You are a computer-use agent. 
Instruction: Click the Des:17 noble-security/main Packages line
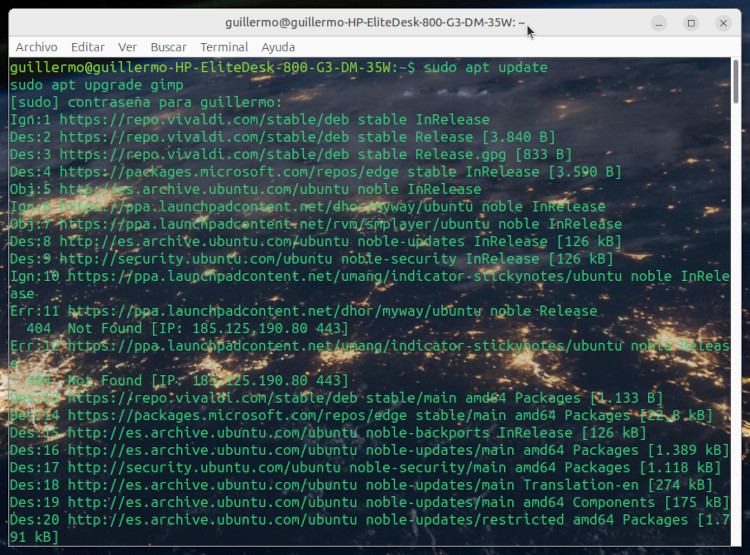click(x=365, y=467)
